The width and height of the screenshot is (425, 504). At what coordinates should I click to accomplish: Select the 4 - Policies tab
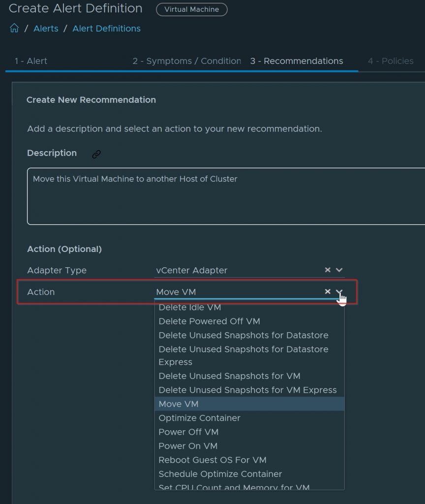coord(391,61)
